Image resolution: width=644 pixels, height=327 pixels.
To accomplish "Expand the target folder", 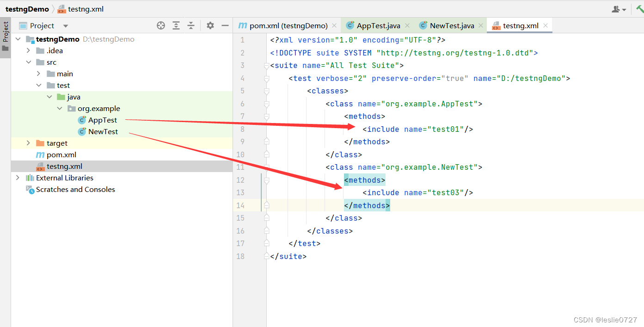I will coord(28,143).
